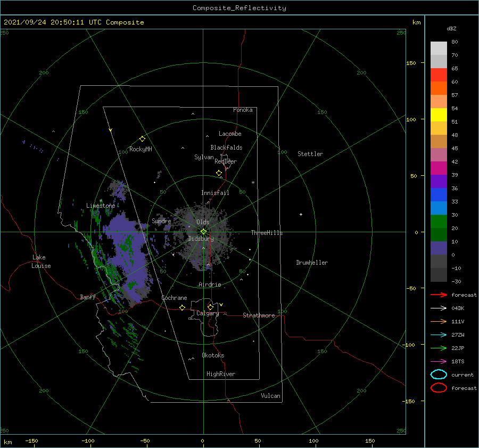Click the Lacombe label

pos(230,134)
